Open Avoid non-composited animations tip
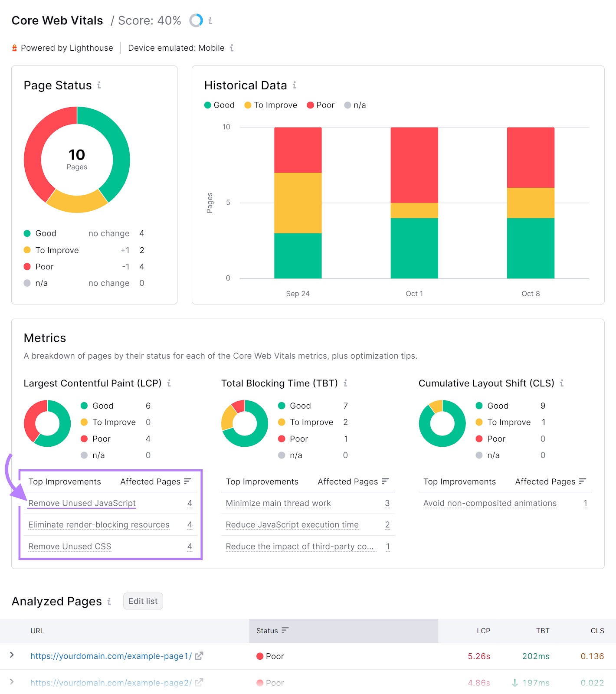This screenshot has width=616, height=694. [490, 503]
